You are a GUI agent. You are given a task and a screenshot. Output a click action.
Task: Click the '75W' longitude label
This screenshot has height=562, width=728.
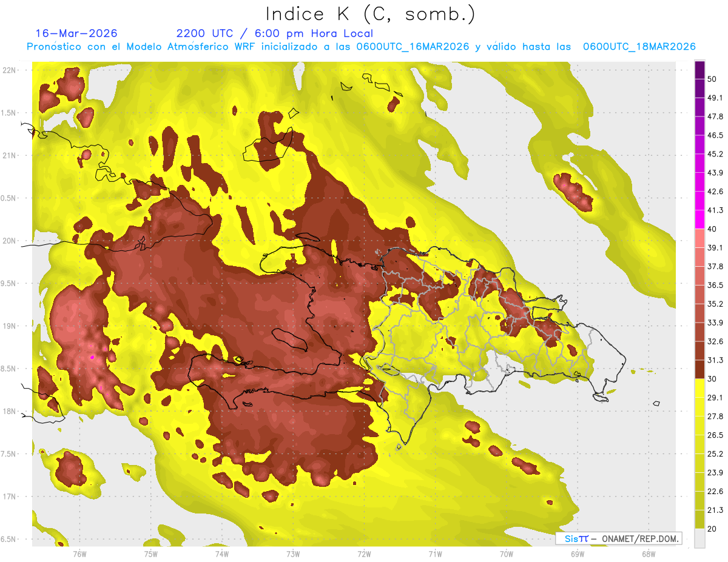[150, 554]
